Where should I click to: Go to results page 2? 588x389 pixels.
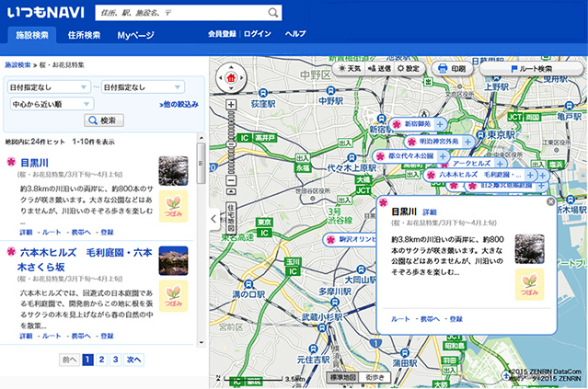101,360
